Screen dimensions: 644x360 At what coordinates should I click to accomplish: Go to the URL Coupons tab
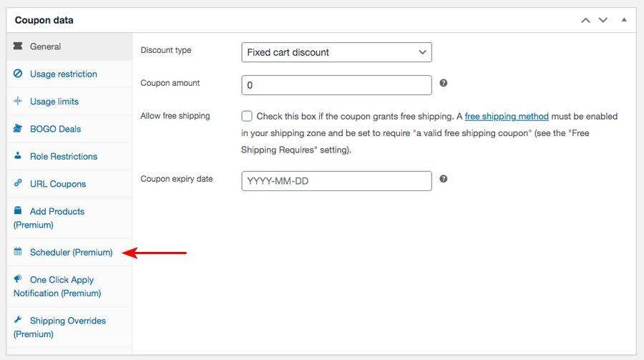(69, 184)
